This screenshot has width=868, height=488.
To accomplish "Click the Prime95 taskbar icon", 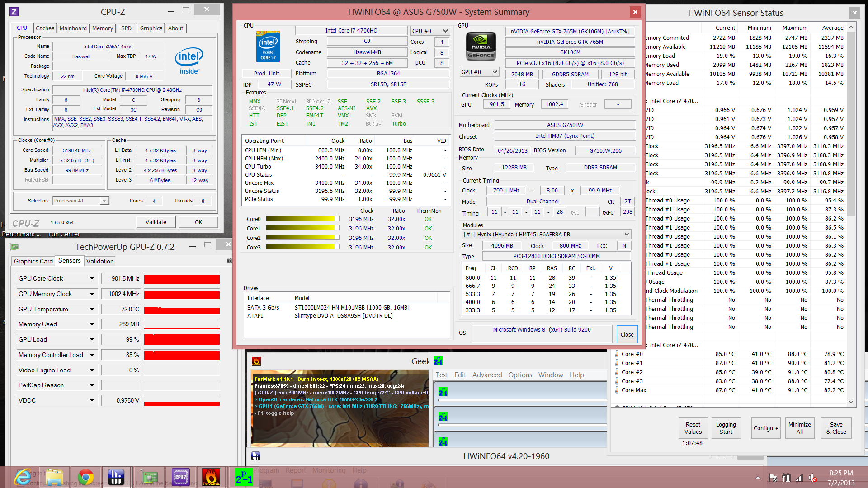I will click(x=244, y=477).
